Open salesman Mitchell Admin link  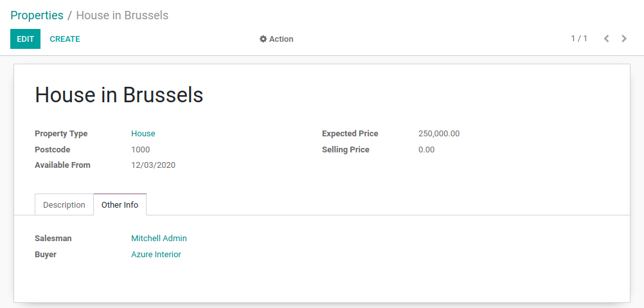[x=159, y=239]
